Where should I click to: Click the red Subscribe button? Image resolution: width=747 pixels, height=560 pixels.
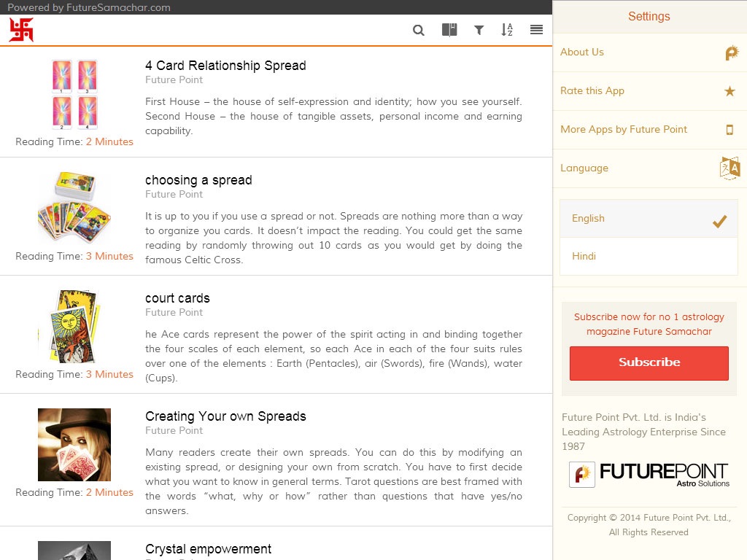pyautogui.click(x=649, y=363)
